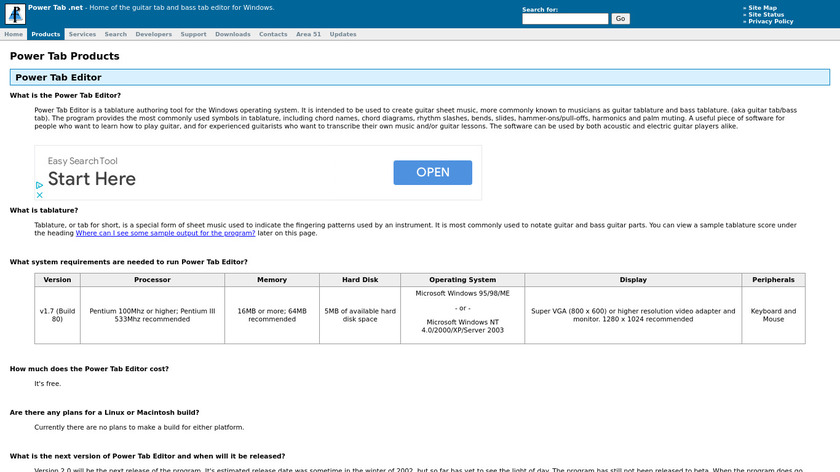The image size is (840, 472).
Task: Click the Peripherals column header
Action: coord(774,280)
